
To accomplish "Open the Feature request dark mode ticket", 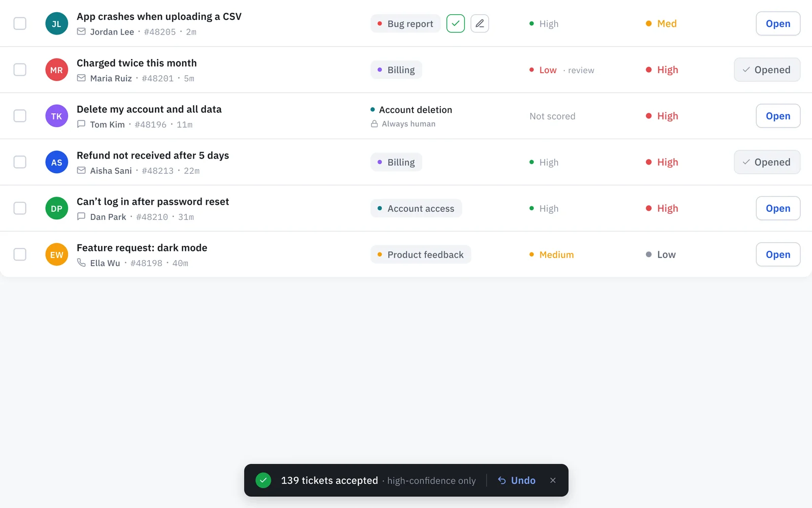I will click(778, 255).
